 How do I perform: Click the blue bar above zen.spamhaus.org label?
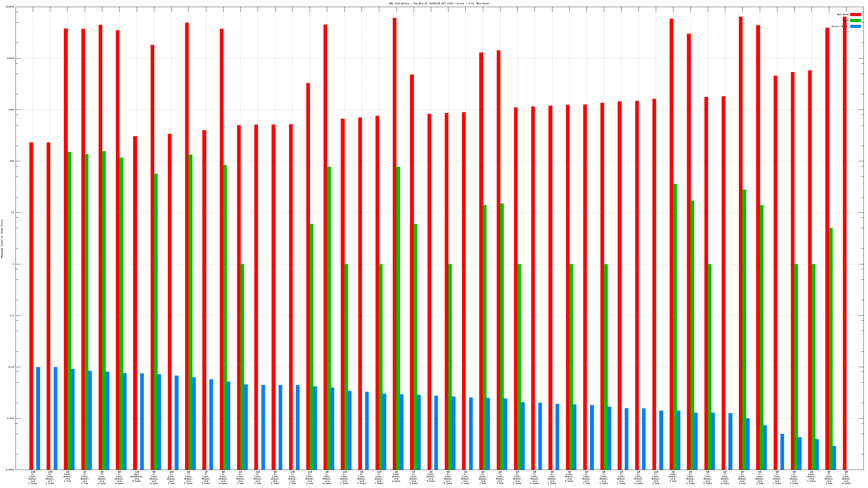coord(142,421)
